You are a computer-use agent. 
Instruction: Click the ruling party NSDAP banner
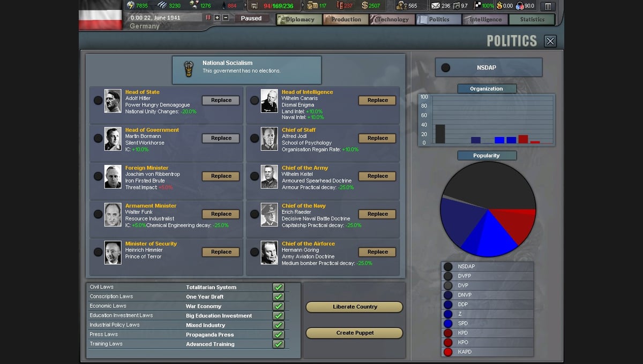click(488, 68)
